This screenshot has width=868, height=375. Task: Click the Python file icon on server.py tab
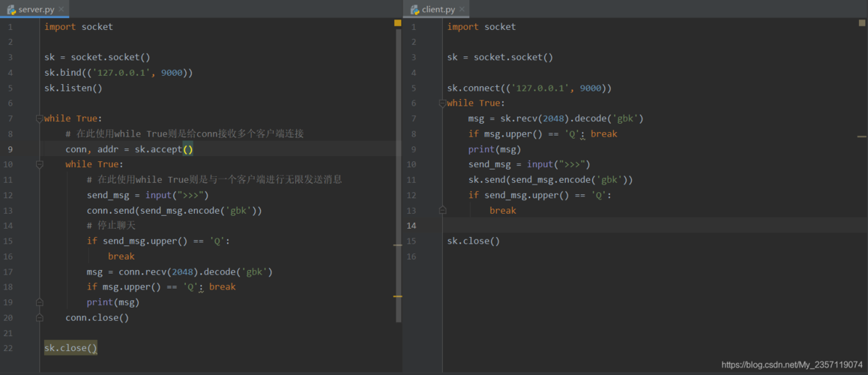pos(11,10)
